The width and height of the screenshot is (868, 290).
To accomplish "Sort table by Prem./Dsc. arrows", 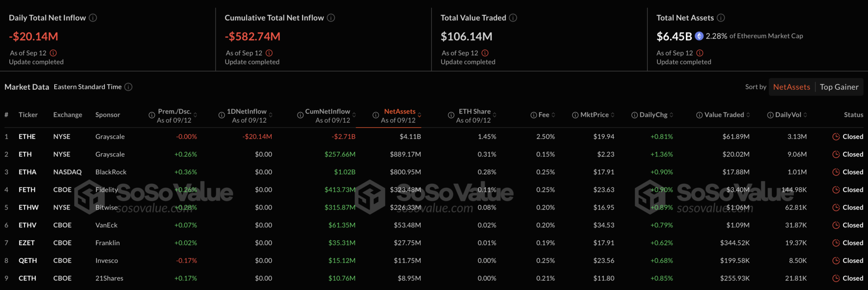I will point(195,115).
